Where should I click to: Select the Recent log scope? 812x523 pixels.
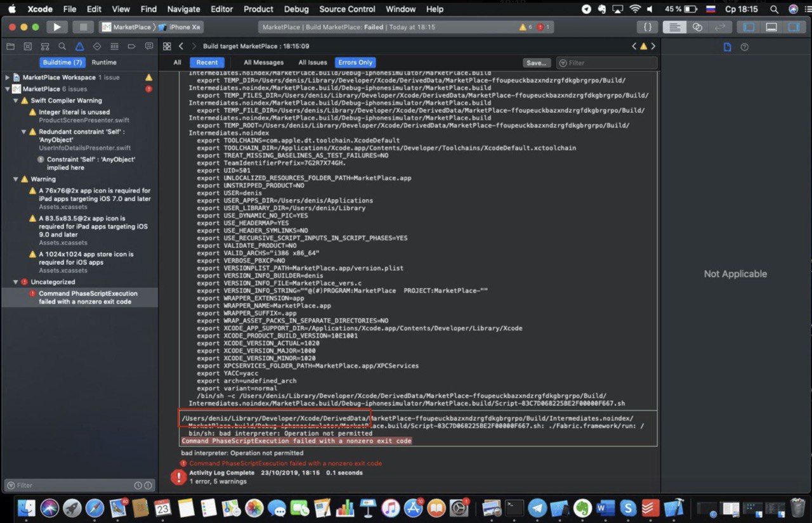tap(207, 63)
